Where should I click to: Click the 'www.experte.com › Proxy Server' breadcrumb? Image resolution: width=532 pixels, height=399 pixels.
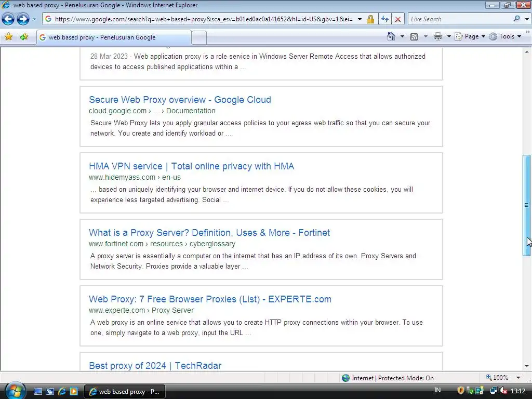click(141, 311)
